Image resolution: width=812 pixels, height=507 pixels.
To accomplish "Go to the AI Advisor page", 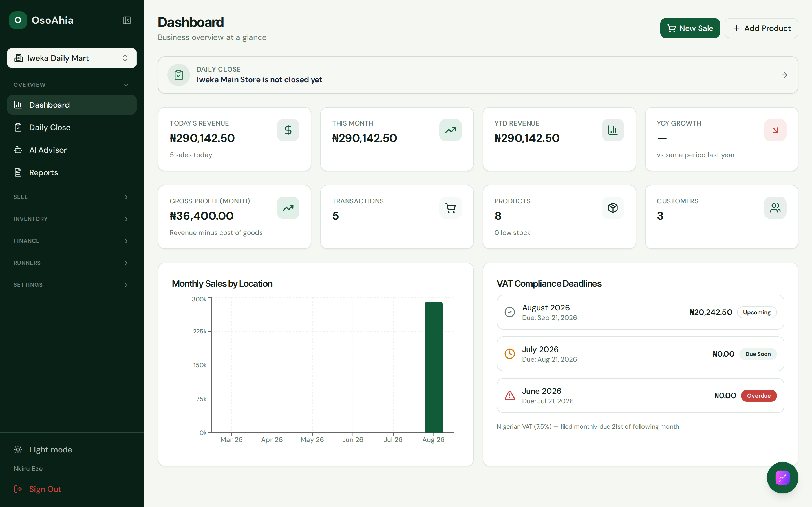I will click(72, 150).
